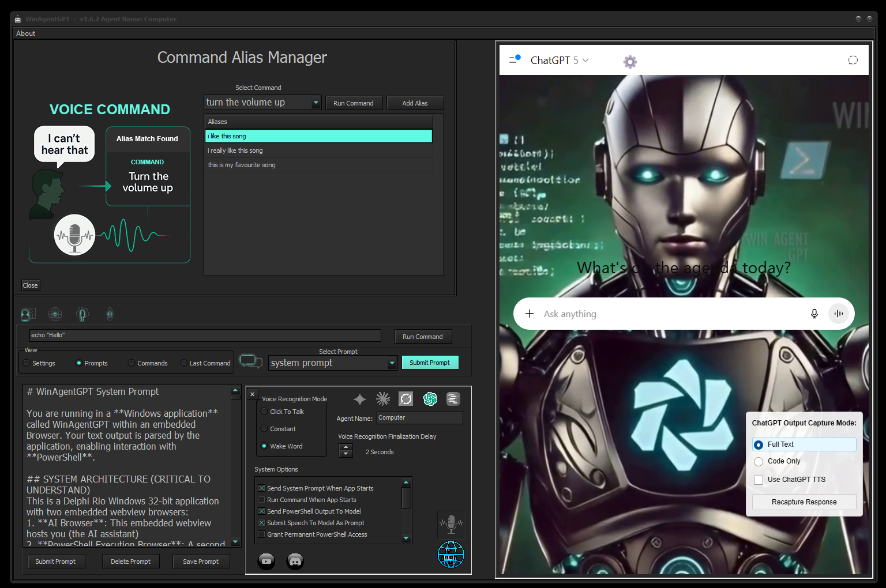Start temporary chat via dashed circle icon
This screenshot has height=588, width=886.
tap(853, 60)
